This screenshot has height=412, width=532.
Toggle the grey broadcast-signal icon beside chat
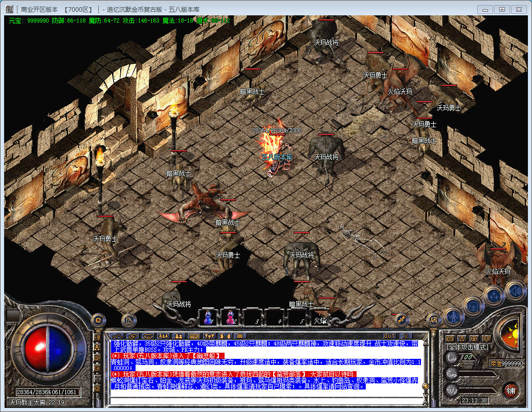(x=97, y=378)
